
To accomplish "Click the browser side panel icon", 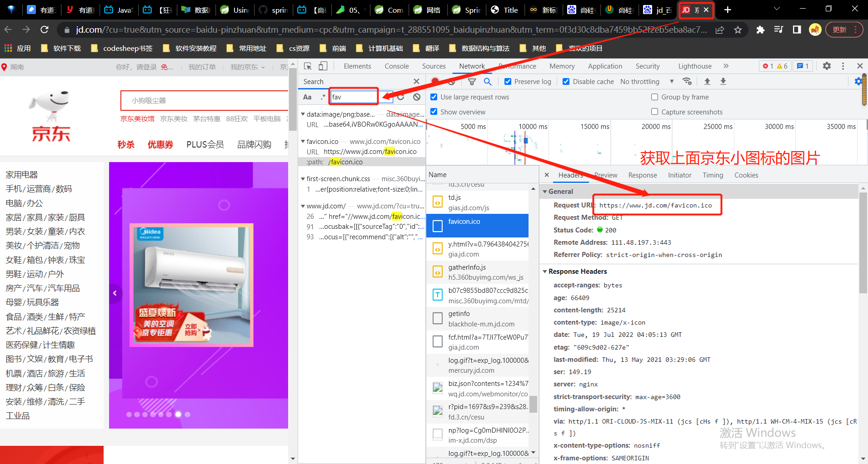I will pyautogui.click(x=797, y=30).
